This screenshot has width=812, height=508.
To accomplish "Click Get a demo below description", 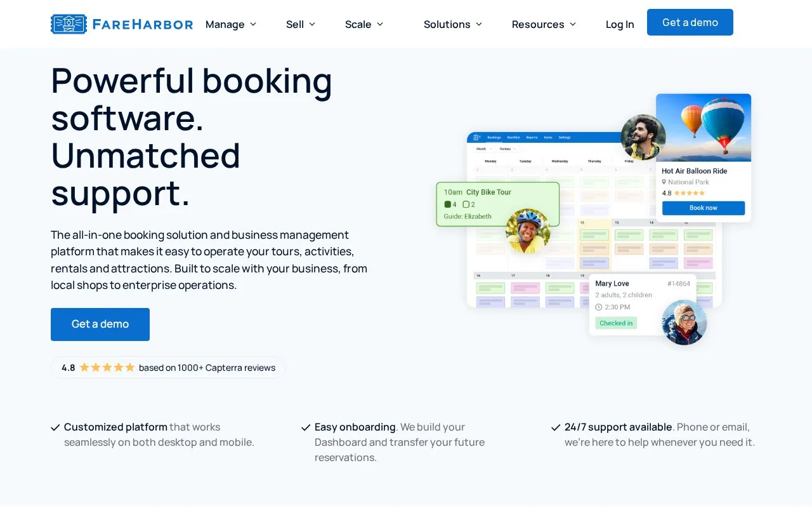I will pos(100,324).
